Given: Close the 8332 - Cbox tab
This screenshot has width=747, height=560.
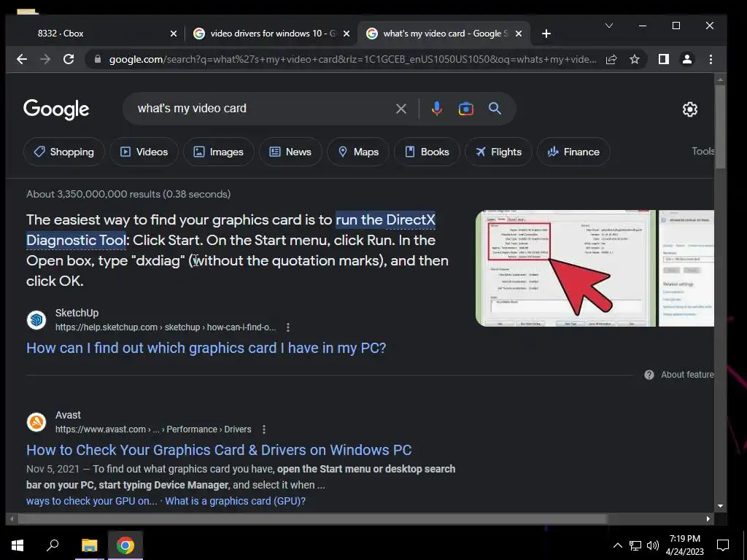Looking at the screenshot, I should click(x=174, y=34).
